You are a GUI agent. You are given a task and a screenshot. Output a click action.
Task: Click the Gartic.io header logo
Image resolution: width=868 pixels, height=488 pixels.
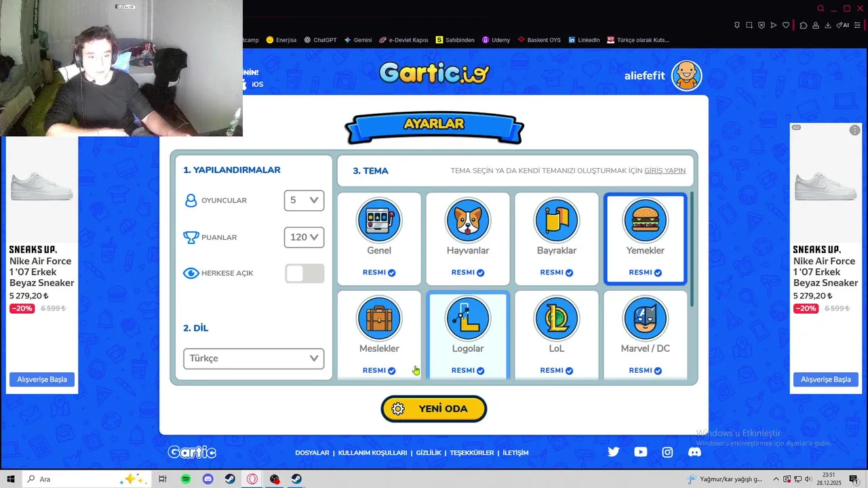pyautogui.click(x=434, y=73)
